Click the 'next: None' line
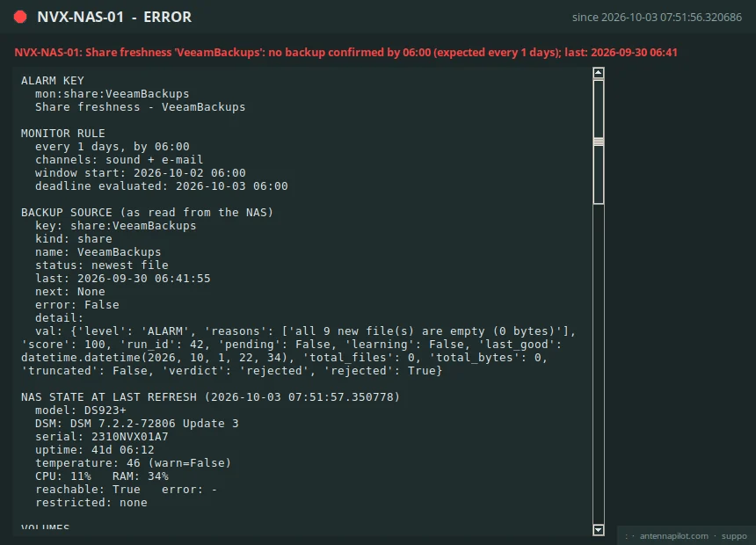 70,291
